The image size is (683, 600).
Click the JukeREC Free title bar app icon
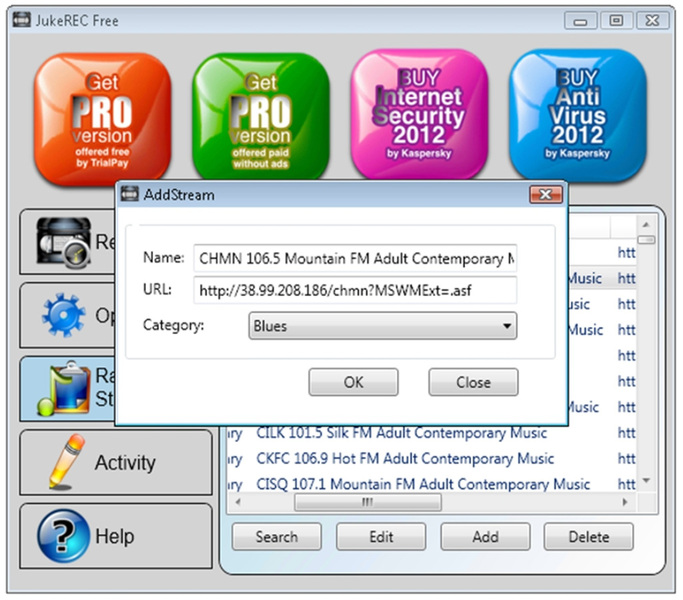(21, 20)
